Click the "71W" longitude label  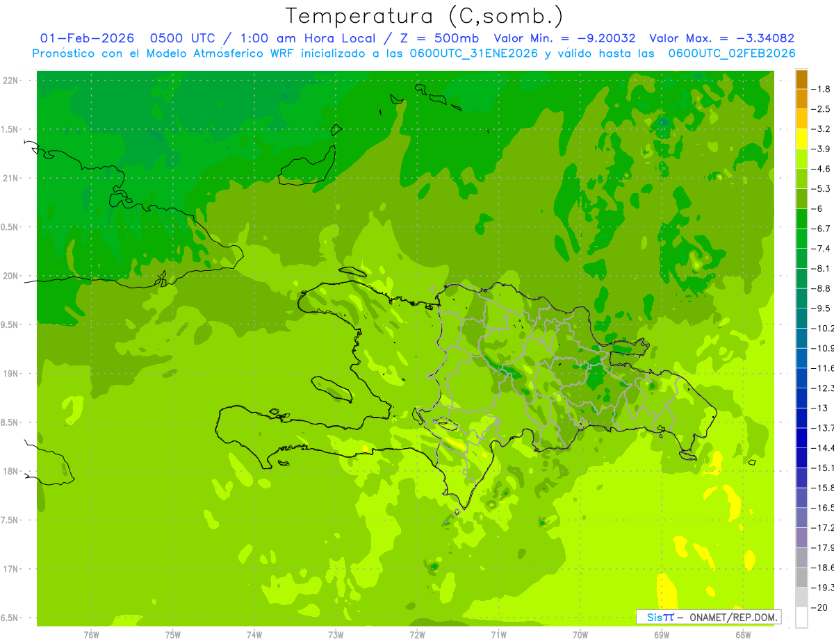(498, 634)
